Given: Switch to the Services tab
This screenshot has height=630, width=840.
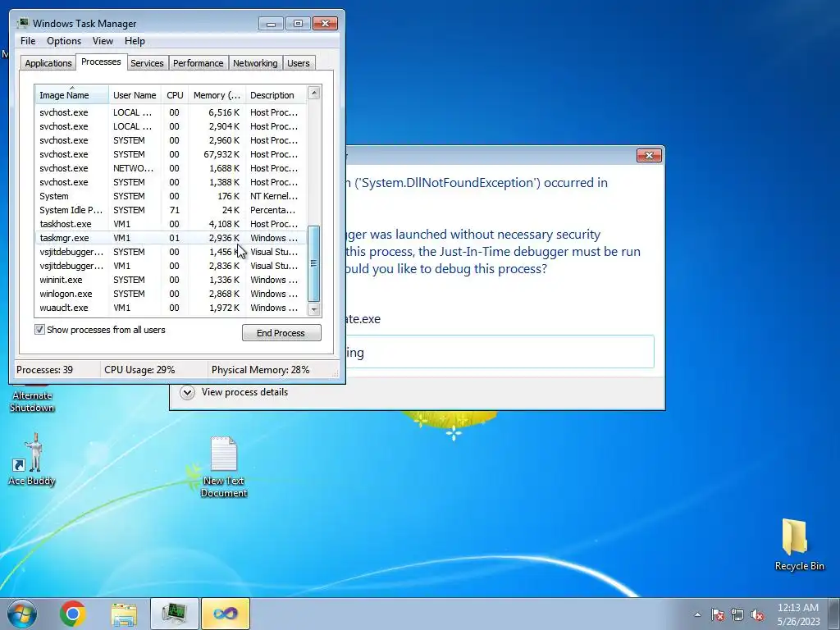Looking at the screenshot, I should pyautogui.click(x=147, y=63).
